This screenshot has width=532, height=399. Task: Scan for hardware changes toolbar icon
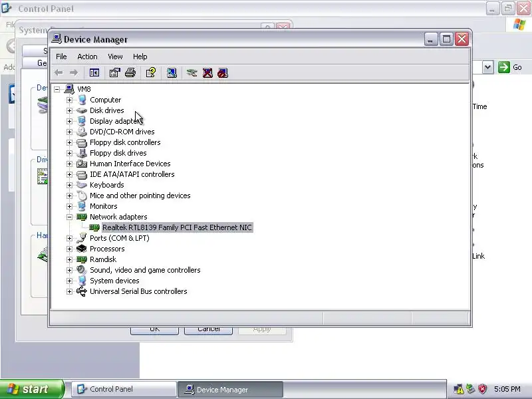172,72
